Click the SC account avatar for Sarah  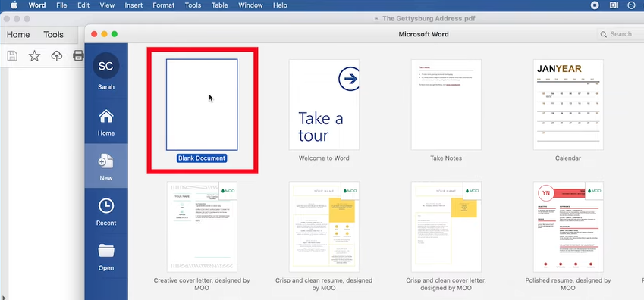[x=106, y=66]
